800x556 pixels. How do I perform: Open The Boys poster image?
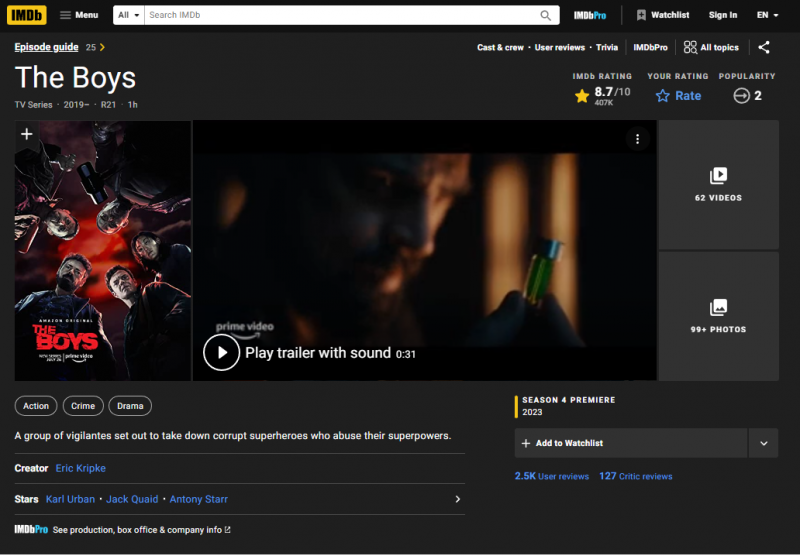coord(103,250)
